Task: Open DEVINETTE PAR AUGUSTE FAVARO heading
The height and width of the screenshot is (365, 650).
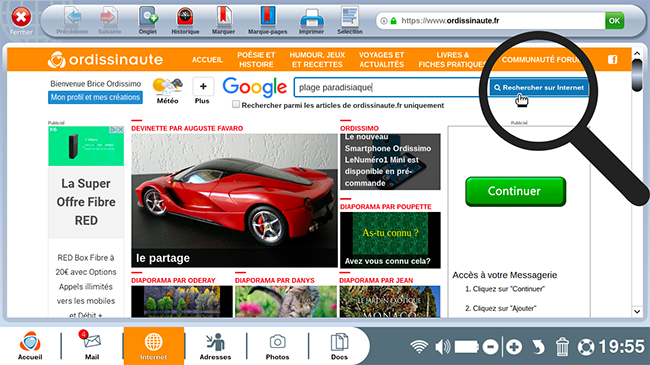Action: point(187,129)
